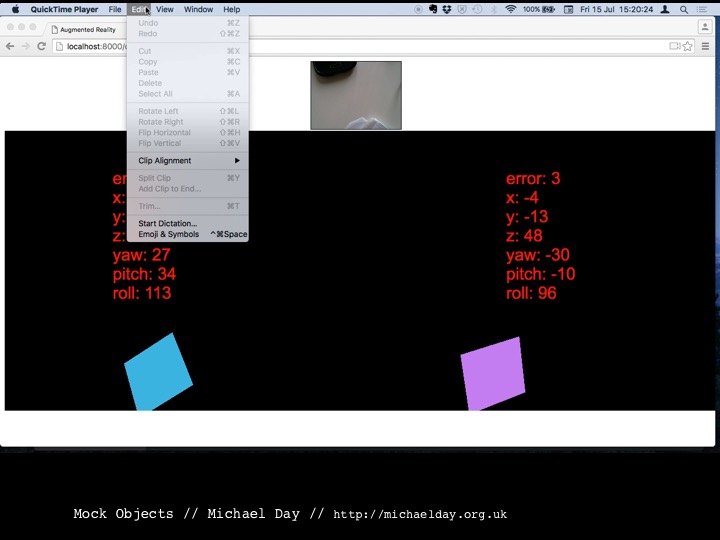Open the Chrome profile button
Image resolution: width=720 pixels, height=540 pixels.
point(705,27)
